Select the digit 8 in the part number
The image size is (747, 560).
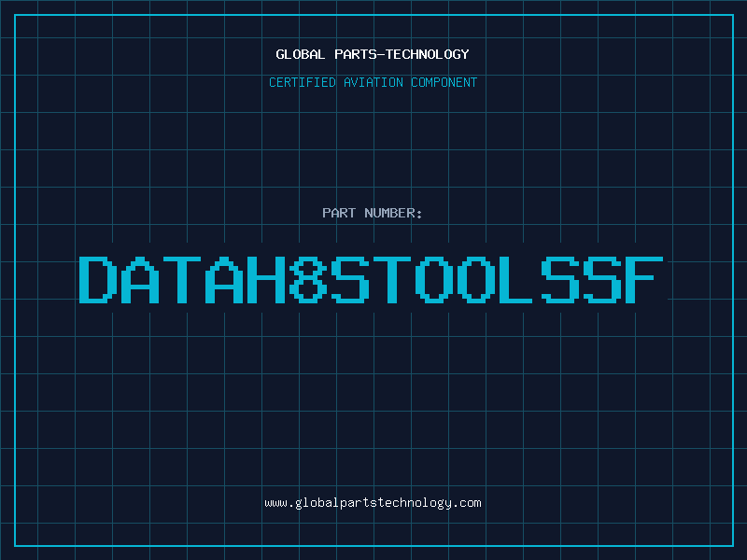click(307, 280)
